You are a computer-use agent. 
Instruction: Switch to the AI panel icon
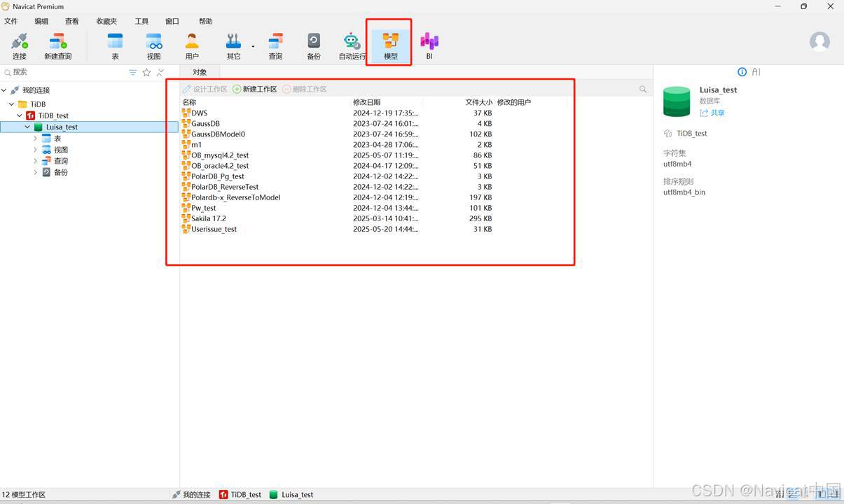756,72
